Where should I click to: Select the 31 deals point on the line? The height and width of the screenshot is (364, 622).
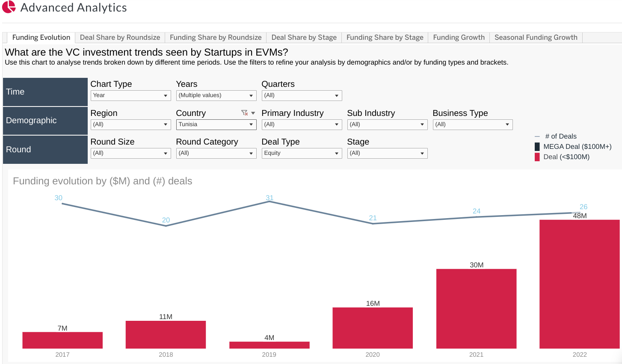coord(269,201)
